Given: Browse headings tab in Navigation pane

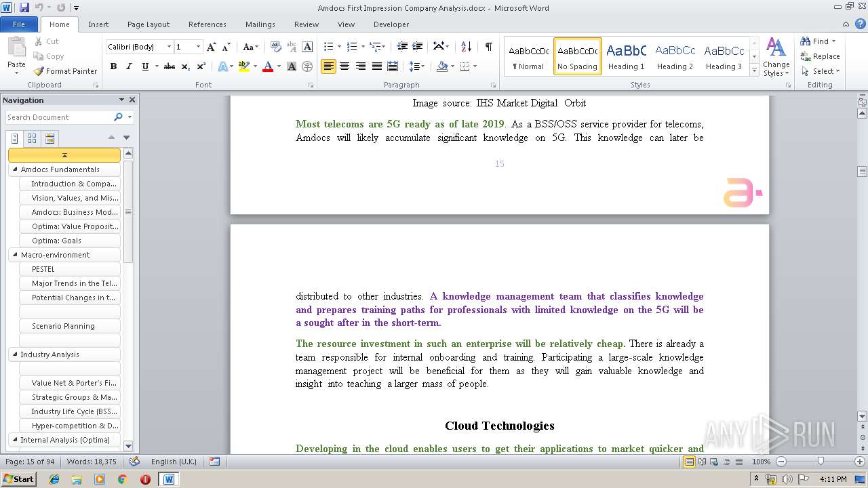Looking at the screenshot, I should 15,138.
